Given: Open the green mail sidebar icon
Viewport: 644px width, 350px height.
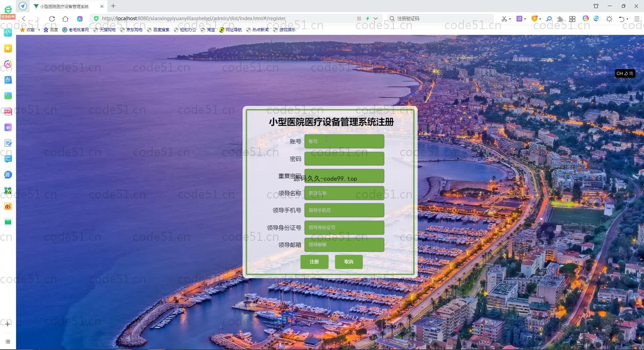Looking at the screenshot, I should 8,222.
